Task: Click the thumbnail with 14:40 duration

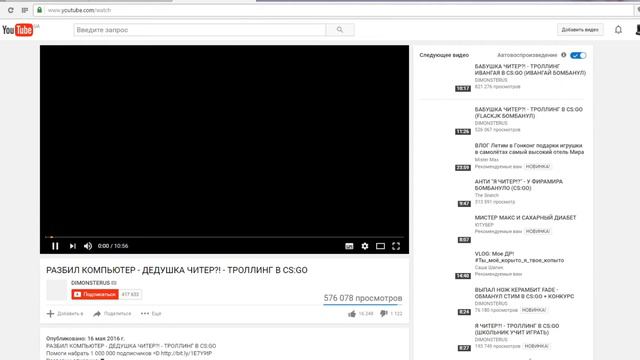Action: 445,265
